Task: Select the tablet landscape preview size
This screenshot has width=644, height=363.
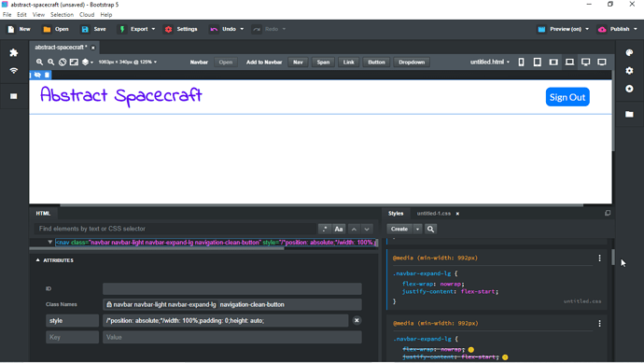Action: coord(553,62)
